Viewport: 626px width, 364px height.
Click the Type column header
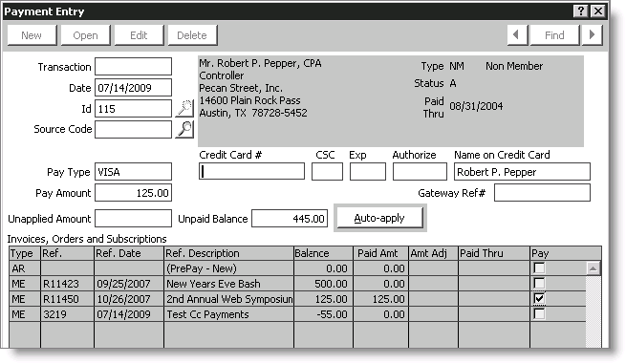(25, 253)
